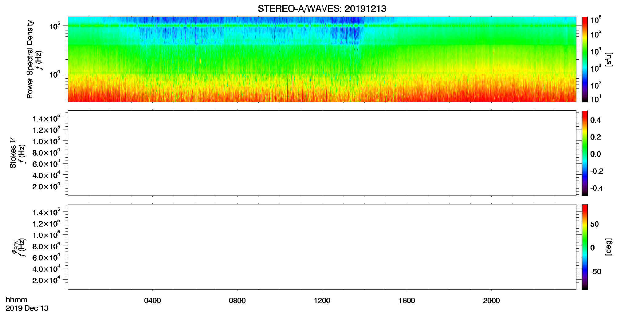Click the hhmm time format label
644x332 pixels.
pyautogui.click(x=17, y=300)
